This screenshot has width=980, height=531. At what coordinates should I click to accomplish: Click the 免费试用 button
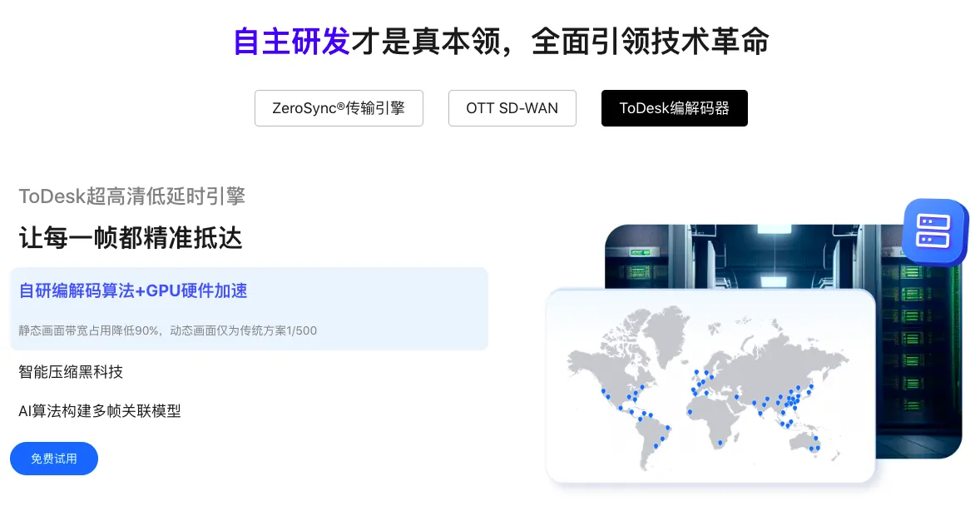click(53, 459)
